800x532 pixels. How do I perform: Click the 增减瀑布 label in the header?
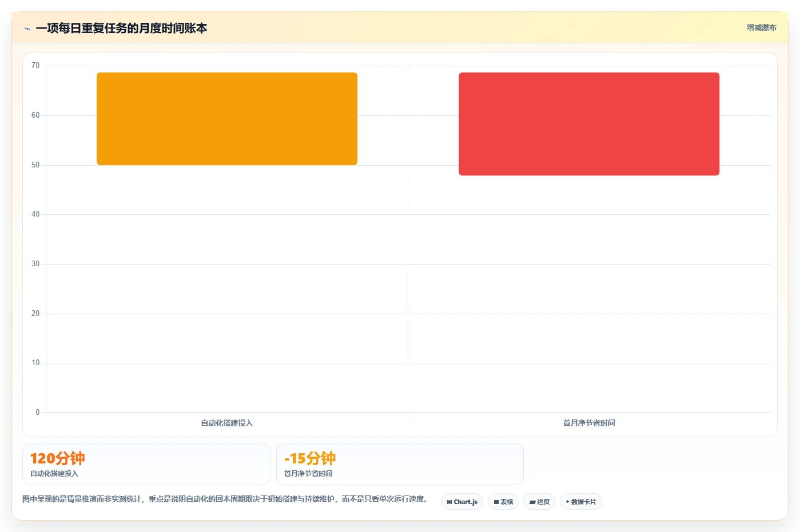coord(761,27)
